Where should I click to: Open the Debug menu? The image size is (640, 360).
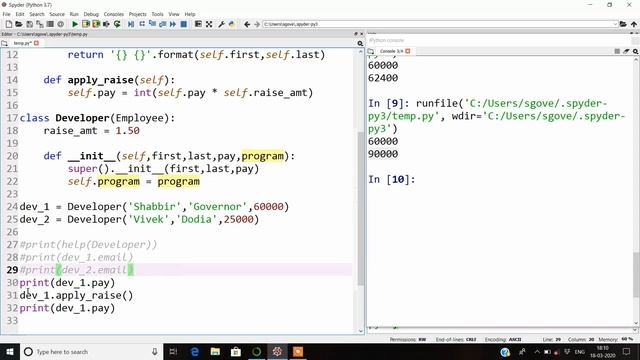point(91,14)
